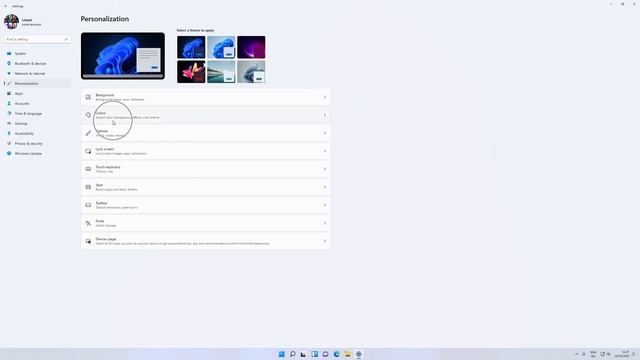
Task: Click the Taskbar row icon
Action: [x=88, y=205]
